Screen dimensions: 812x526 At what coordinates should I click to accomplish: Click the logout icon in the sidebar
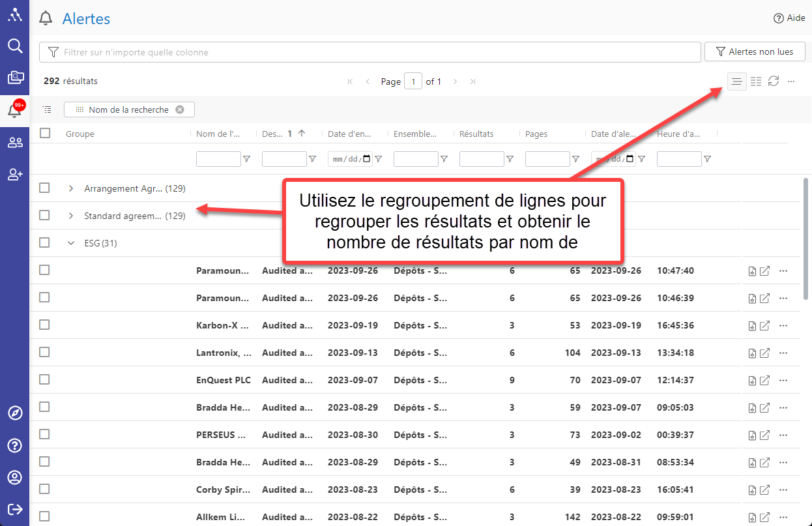point(14,509)
